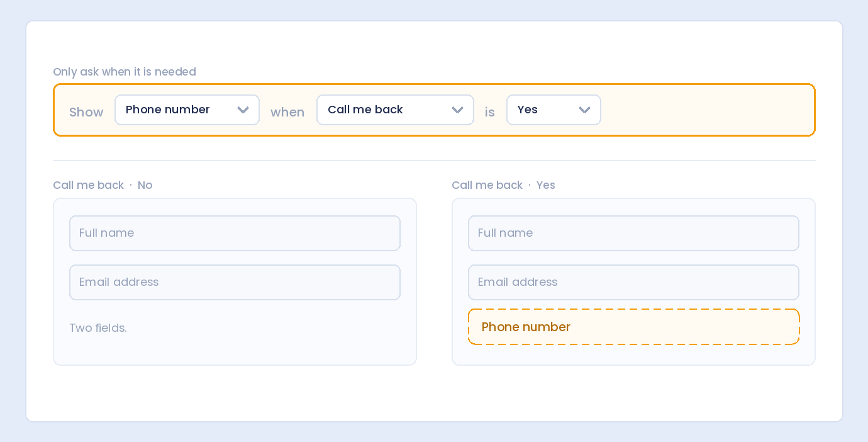Click Full name field in the No preview
This screenshot has height=442, width=868.
(235, 234)
